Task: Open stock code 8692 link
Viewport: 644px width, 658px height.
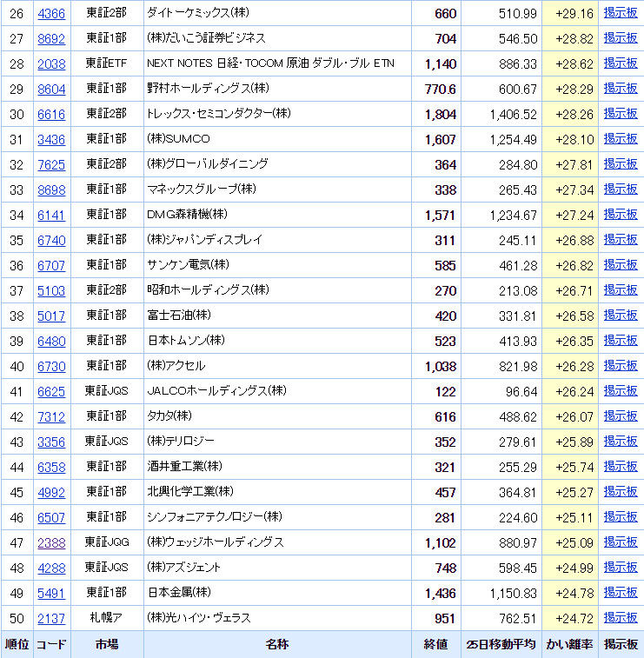Action: pyautogui.click(x=51, y=39)
